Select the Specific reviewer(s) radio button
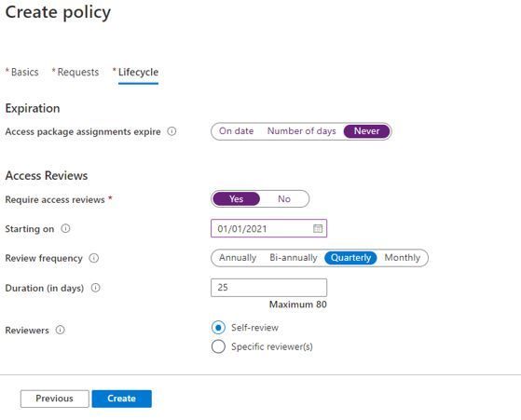This screenshot has height=420, width=521. 218,346
